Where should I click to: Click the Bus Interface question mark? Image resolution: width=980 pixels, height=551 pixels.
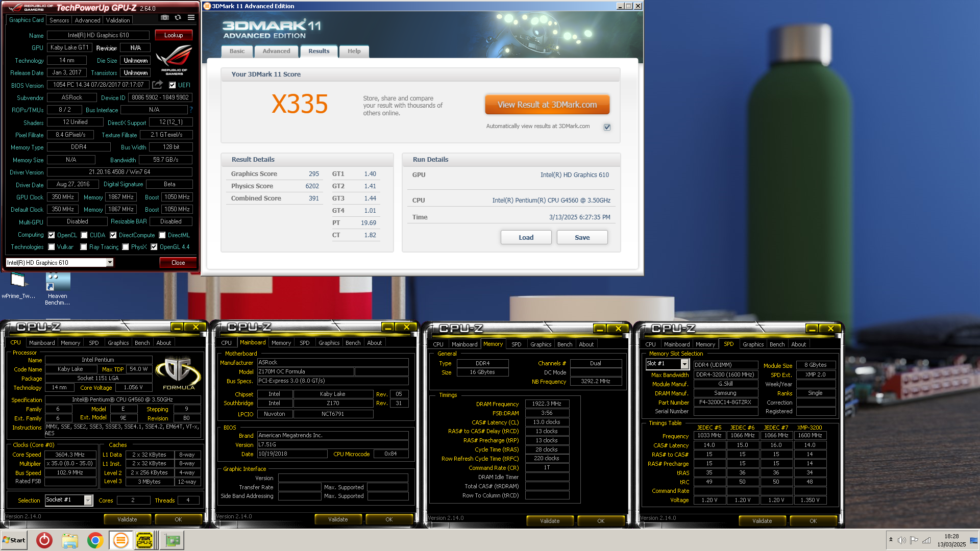[x=191, y=110]
